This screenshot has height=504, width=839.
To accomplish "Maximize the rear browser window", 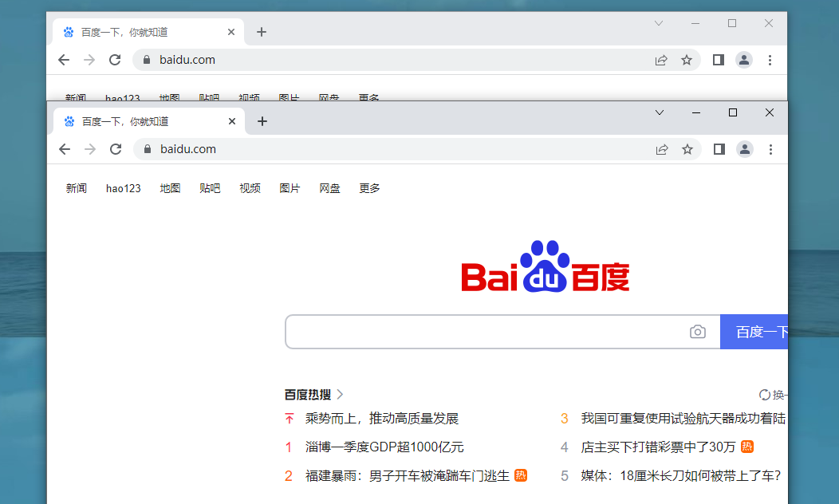I will [732, 23].
